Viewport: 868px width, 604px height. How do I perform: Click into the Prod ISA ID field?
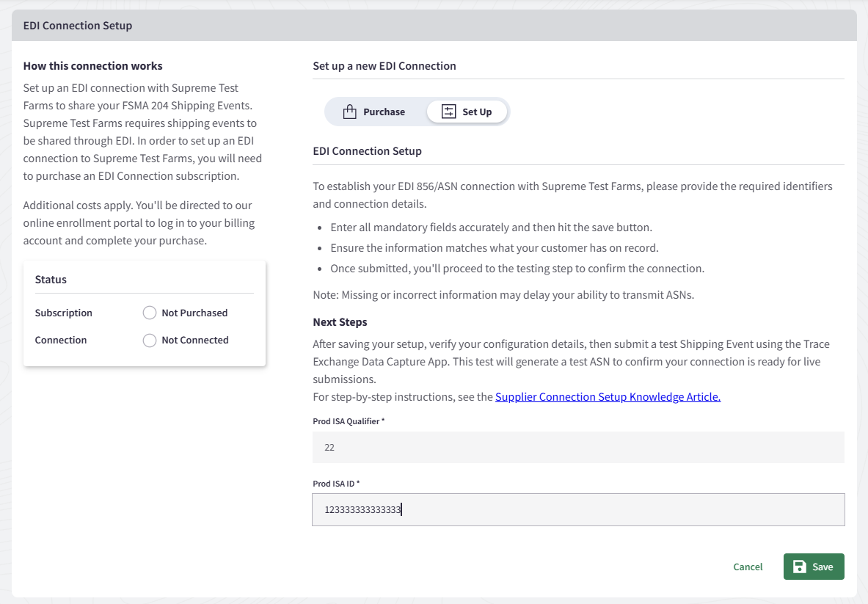click(578, 509)
